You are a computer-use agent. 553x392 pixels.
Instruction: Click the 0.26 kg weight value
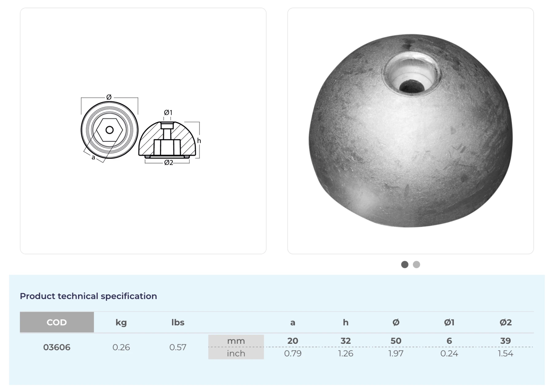tap(121, 347)
